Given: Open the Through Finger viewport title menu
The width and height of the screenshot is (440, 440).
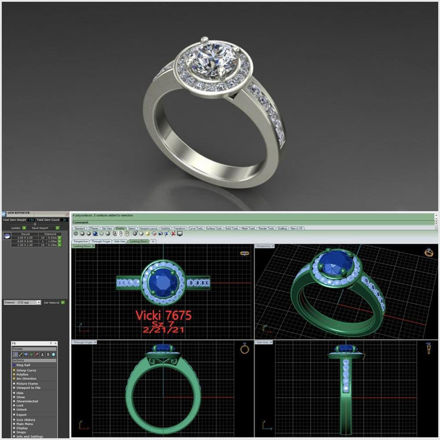Looking at the screenshot, I should (84, 342).
